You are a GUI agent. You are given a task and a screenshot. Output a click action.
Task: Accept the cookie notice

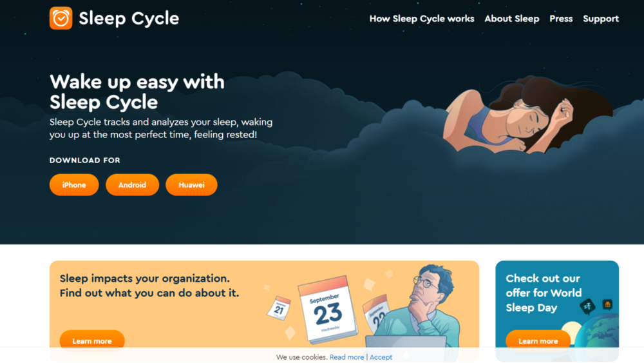[x=381, y=357]
